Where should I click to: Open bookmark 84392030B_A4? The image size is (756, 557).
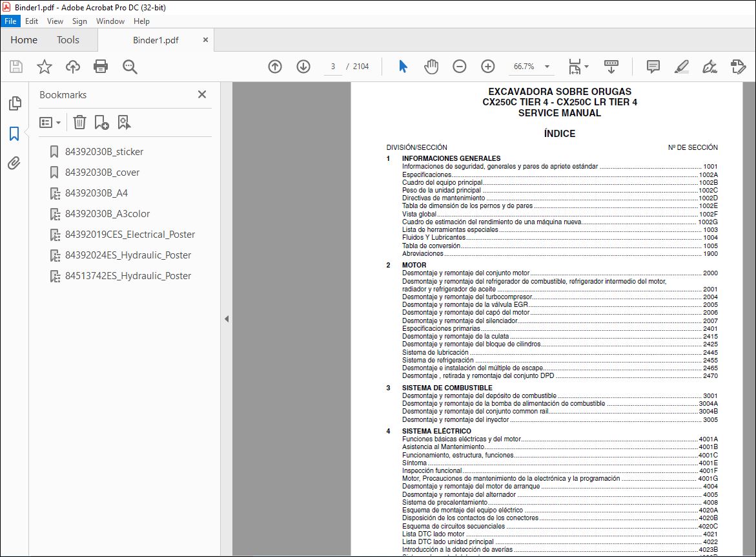[x=96, y=193]
